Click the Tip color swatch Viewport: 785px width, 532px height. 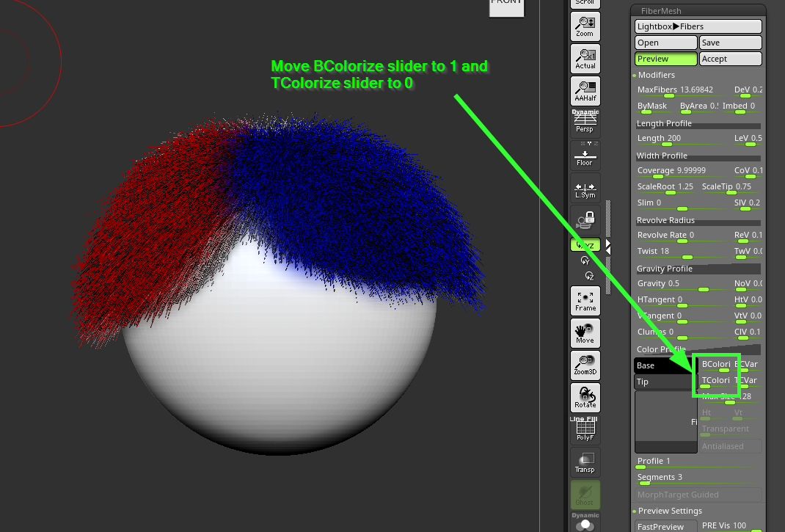[665, 382]
